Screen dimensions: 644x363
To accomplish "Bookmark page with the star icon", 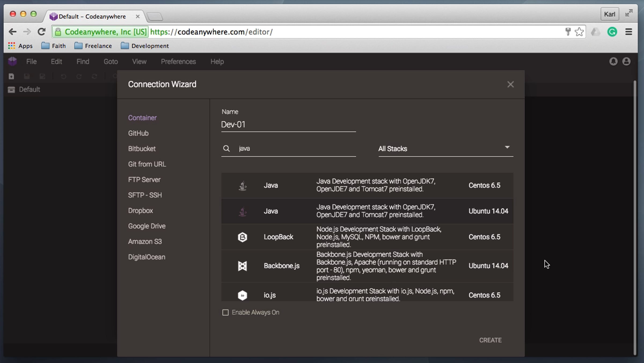I will 579,32.
